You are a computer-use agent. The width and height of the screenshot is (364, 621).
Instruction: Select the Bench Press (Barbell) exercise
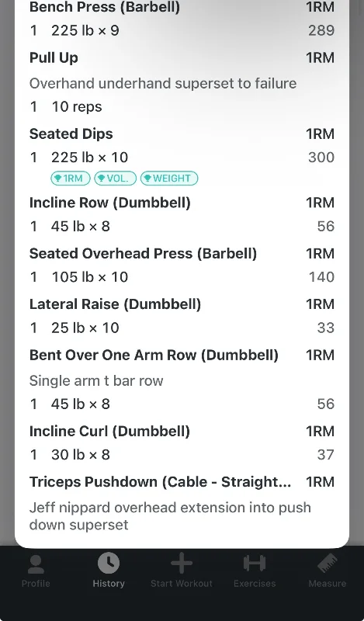[x=105, y=7]
